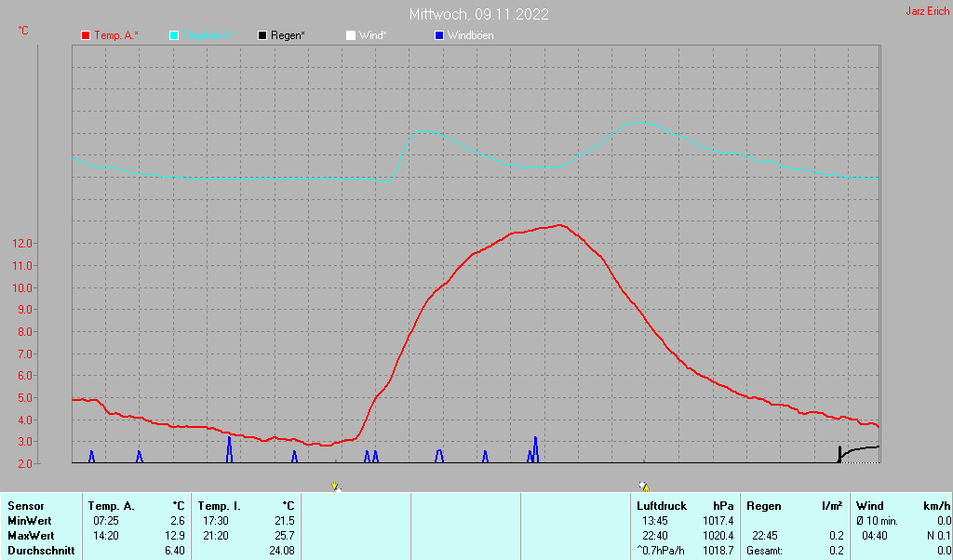Screen dimensions: 953x560
Task: Select the 'Wind*' legend label
Action: pyautogui.click(x=372, y=36)
